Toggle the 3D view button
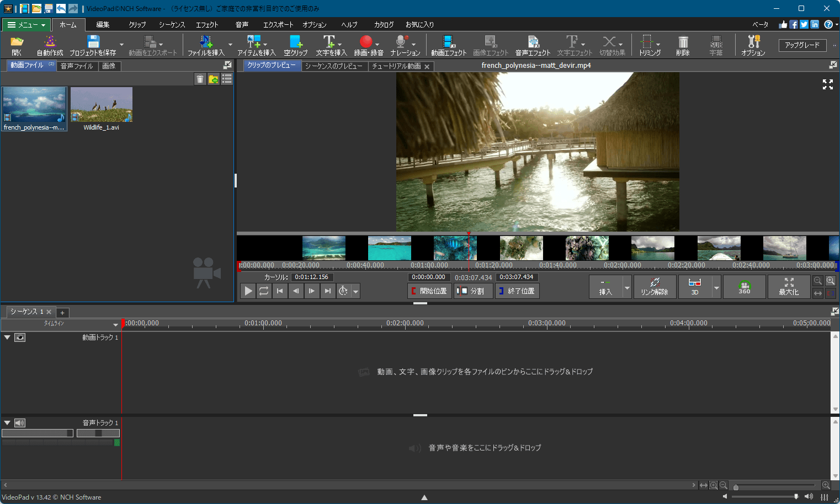The height and width of the screenshot is (504, 840). pos(695,287)
